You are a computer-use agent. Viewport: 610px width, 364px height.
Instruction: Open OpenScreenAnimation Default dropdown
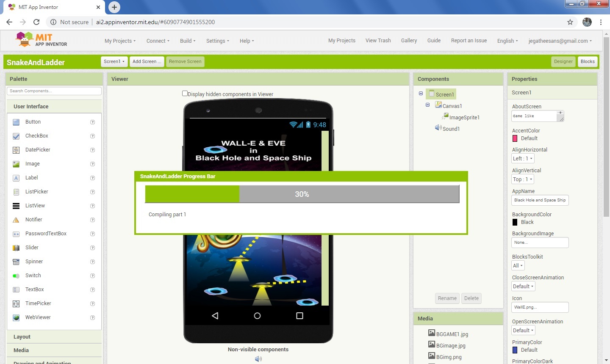[523, 331]
